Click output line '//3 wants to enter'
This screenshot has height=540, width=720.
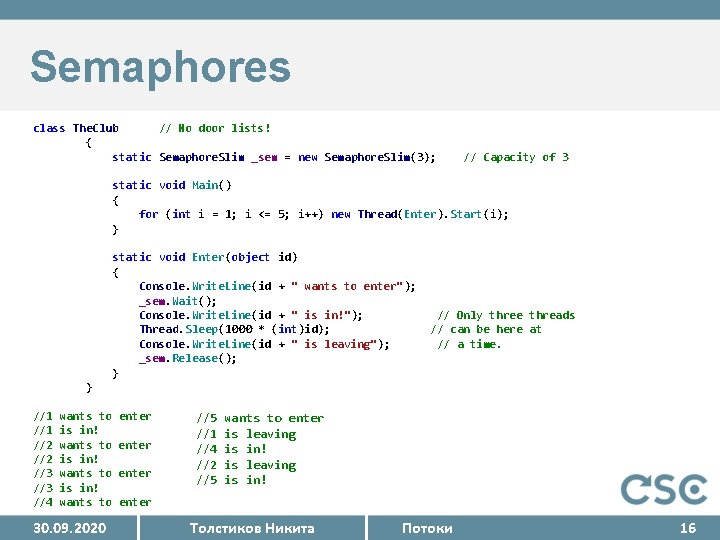tap(92, 473)
